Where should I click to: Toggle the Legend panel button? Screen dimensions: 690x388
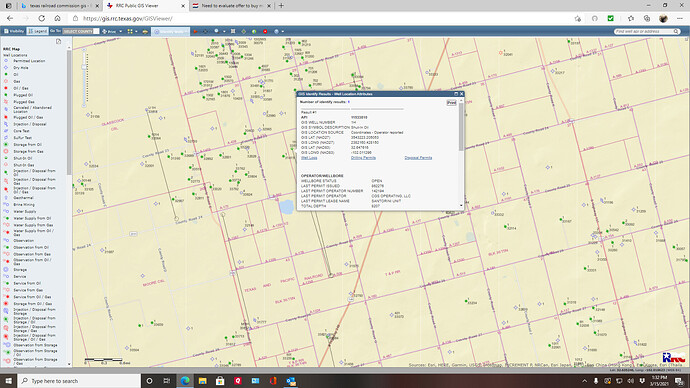coord(37,31)
